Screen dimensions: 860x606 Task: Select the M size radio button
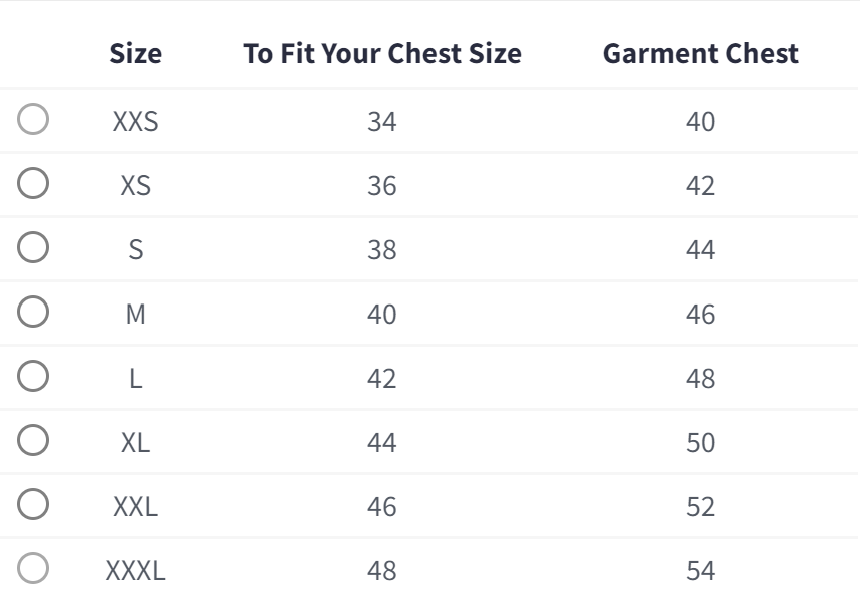[x=33, y=313]
